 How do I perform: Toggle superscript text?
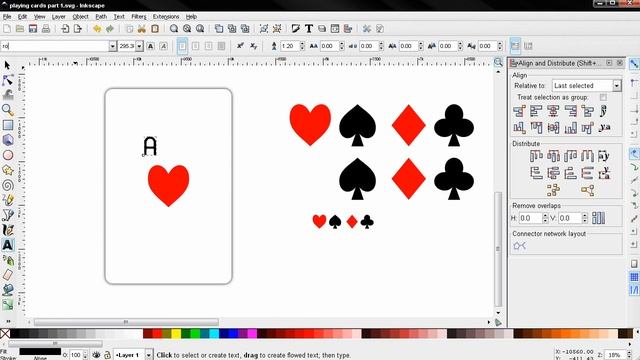(x=240, y=46)
